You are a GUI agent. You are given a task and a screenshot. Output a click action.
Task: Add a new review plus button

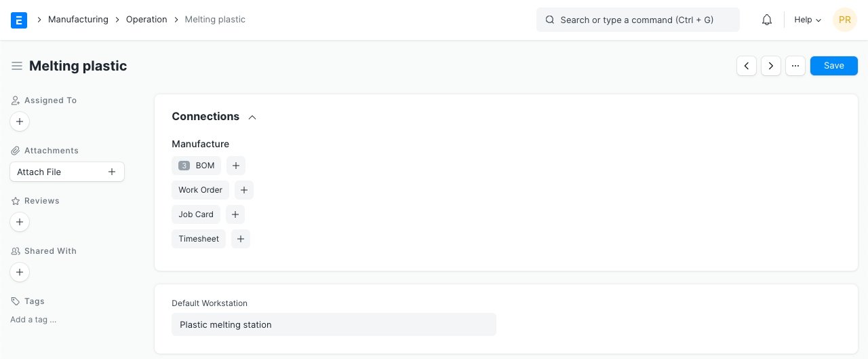click(x=20, y=222)
